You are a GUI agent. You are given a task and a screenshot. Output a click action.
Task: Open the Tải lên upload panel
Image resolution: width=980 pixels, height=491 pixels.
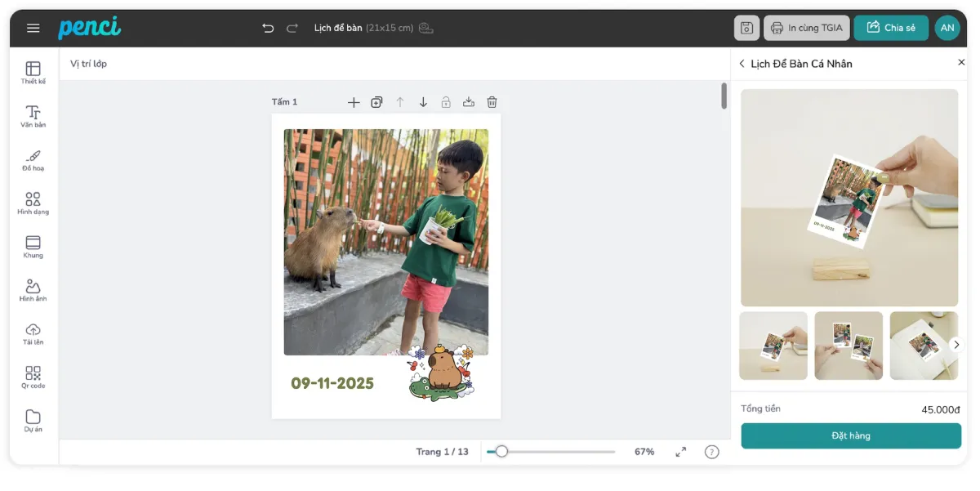(33, 333)
